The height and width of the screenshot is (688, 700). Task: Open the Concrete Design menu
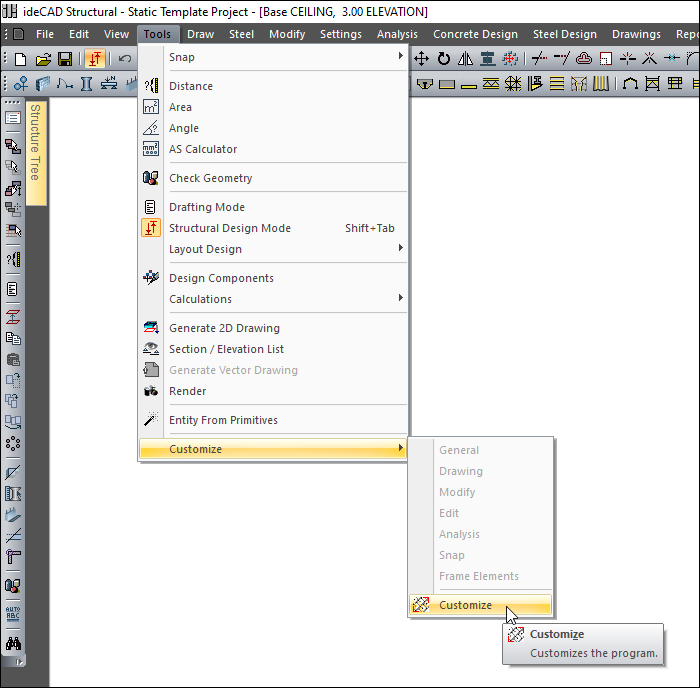475,34
